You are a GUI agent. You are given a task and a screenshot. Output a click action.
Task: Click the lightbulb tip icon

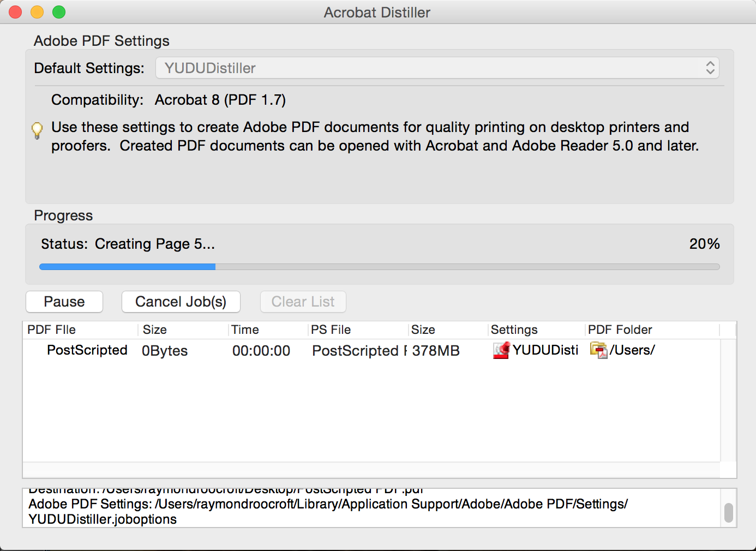pos(37,130)
